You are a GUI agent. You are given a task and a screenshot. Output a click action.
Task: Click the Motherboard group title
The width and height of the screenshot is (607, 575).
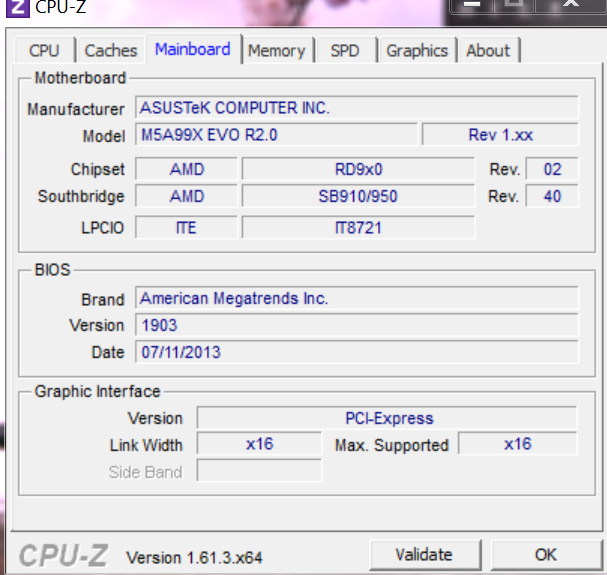(81, 78)
